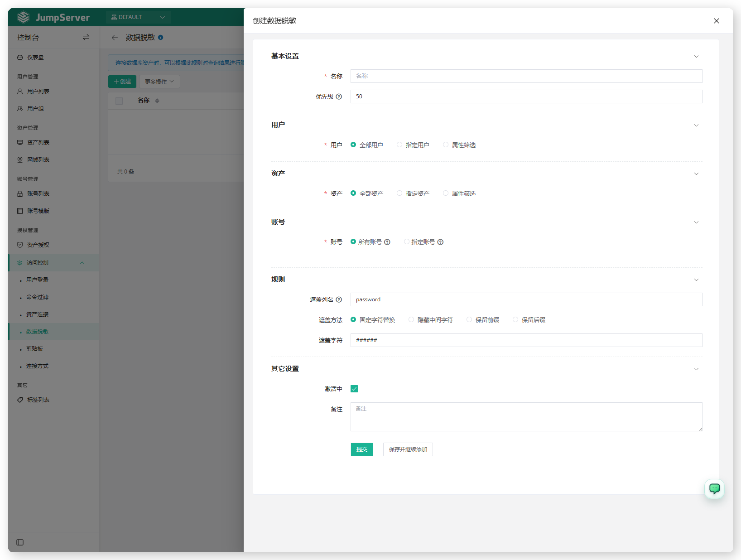Open 用户列表 in sidebar
Screen dimensions: 741x560
(53, 92)
